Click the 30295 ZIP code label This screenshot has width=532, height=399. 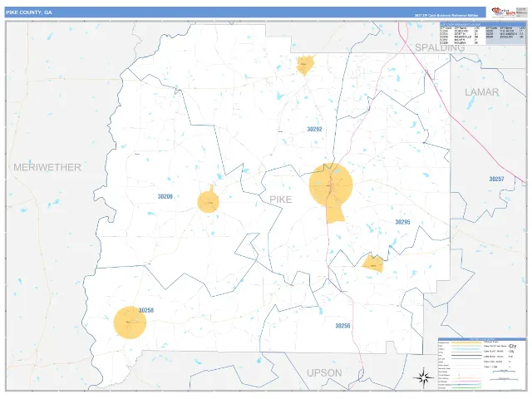coord(402,222)
